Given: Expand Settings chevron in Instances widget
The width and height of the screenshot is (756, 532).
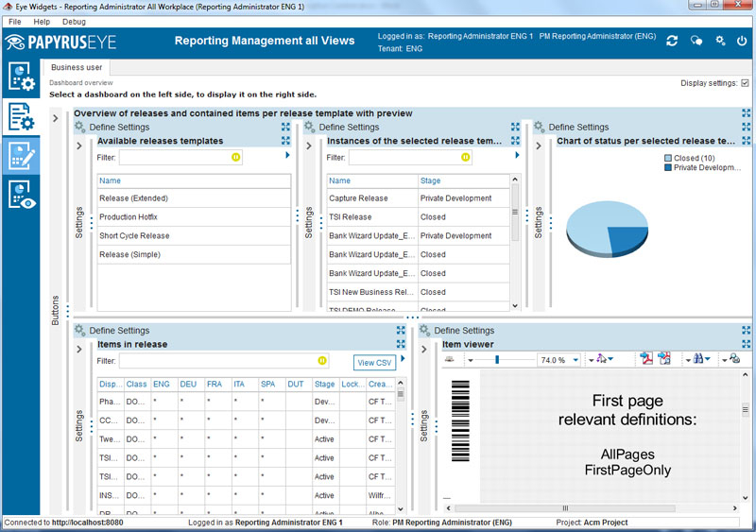Looking at the screenshot, I should (309, 146).
